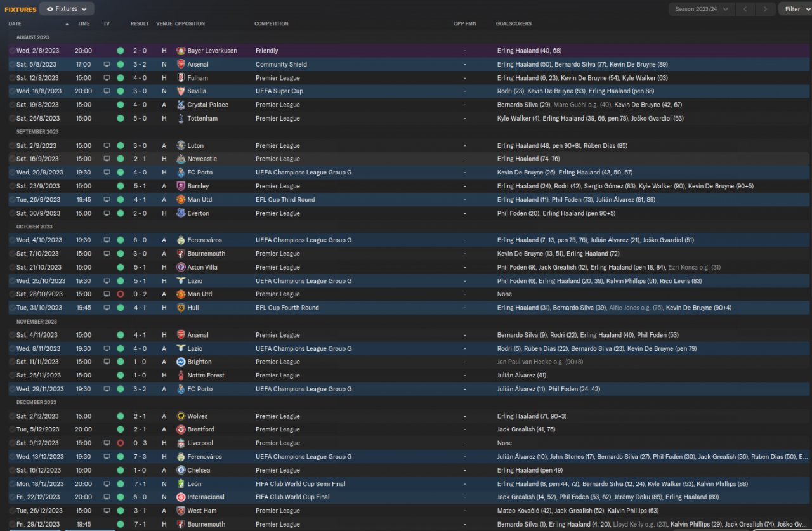
Task: Sort by the Competition column header
Action: point(272,24)
